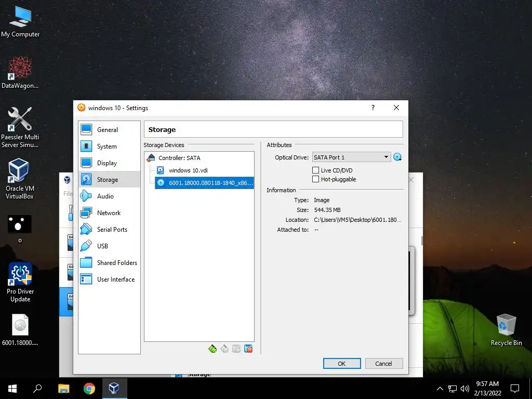
Task: Open the USB settings page
Action: (109, 246)
